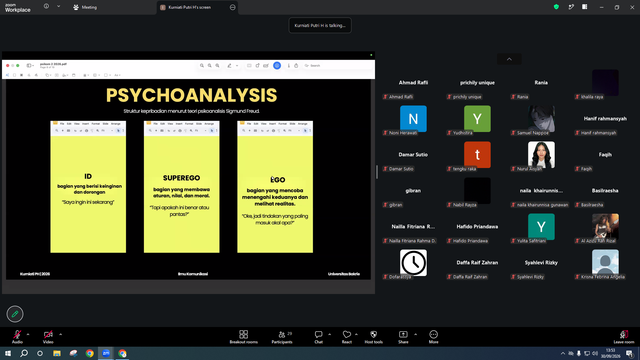Expand React options arrow
640x360 pixels.
pyautogui.click(x=356, y=334)
